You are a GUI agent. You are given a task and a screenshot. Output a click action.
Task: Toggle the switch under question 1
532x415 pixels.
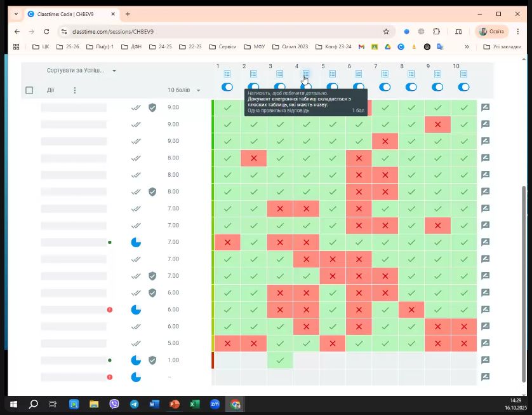click(227, 87)
